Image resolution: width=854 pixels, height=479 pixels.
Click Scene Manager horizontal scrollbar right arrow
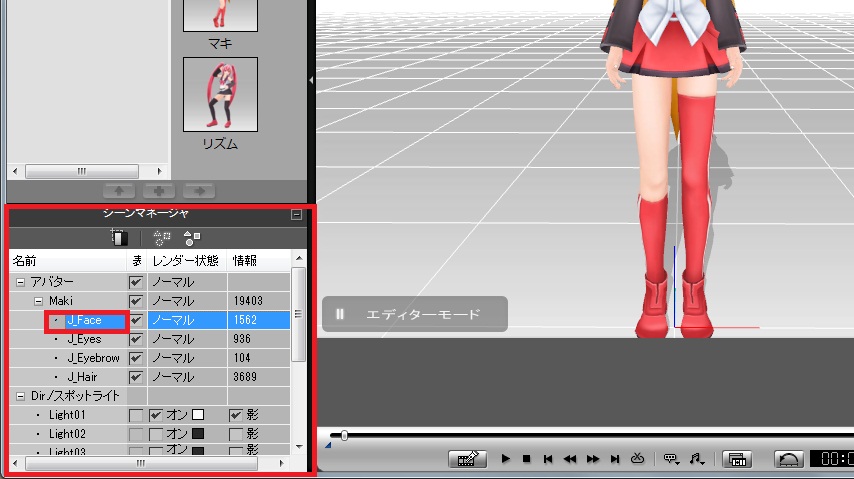tap(282, 463)
